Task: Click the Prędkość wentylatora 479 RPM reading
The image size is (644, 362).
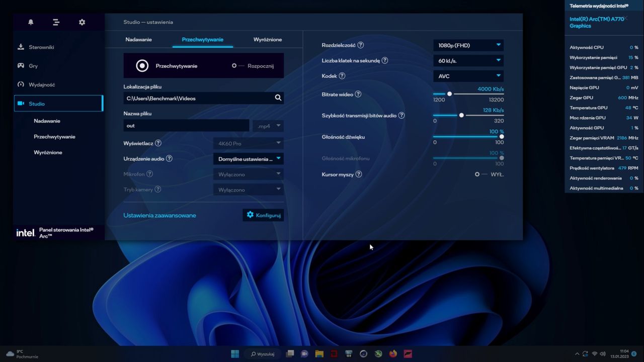Action: coord(604,168)
